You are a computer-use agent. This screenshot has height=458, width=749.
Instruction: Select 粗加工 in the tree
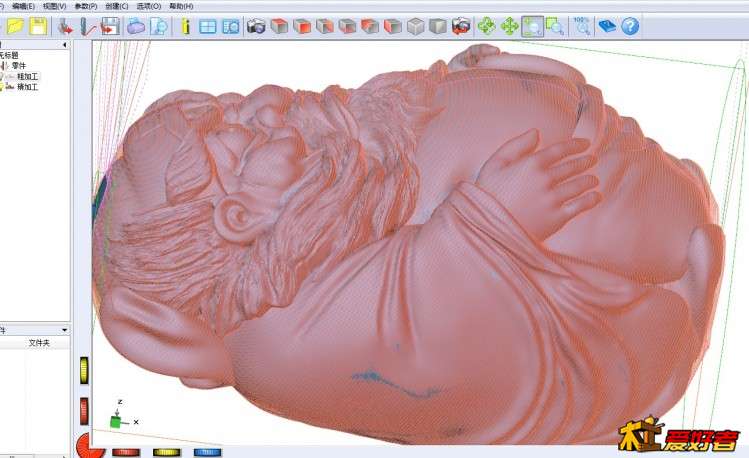point(27,76)
